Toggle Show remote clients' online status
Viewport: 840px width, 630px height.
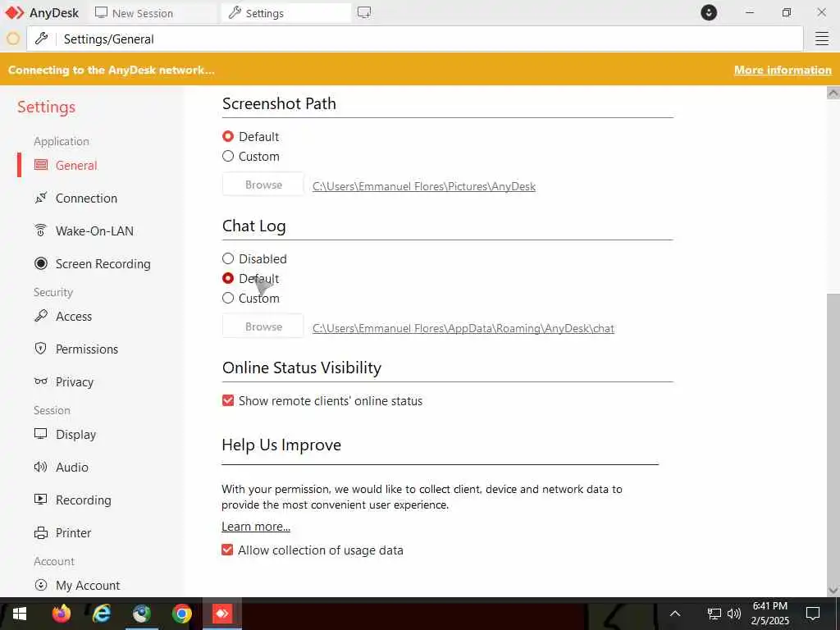tap(228, 400)
